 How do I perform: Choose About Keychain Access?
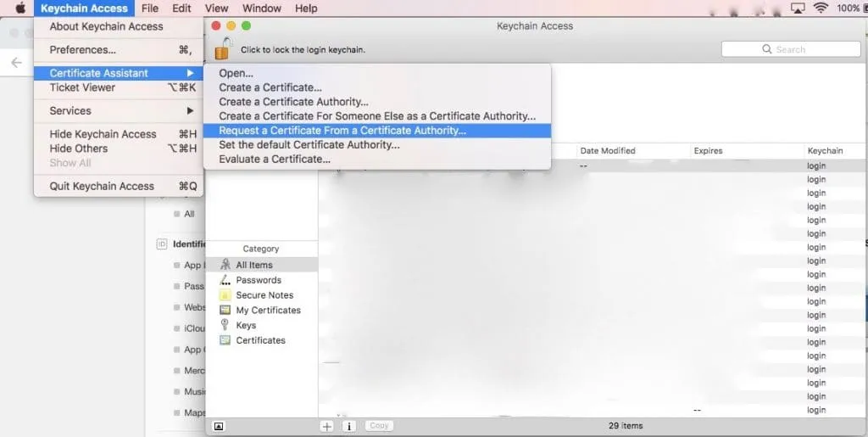[x=119, y=26]
